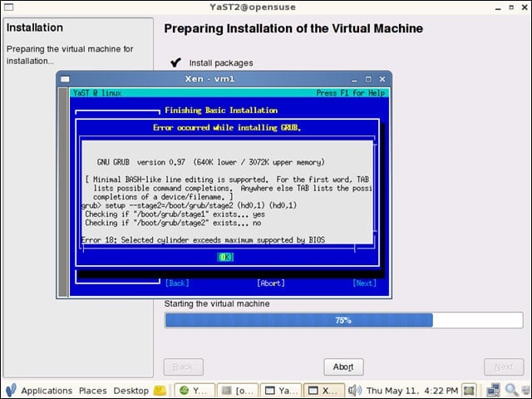This screenshot has width=532, height=399.
Task: Select [Abort] in the Xen vm1 installer
Action: (271, 283)
